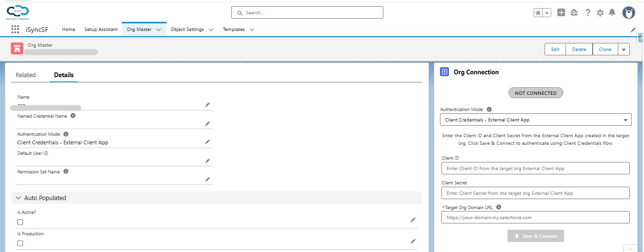
Task: Open the Object Settings tab
Action: coord(187,30)
